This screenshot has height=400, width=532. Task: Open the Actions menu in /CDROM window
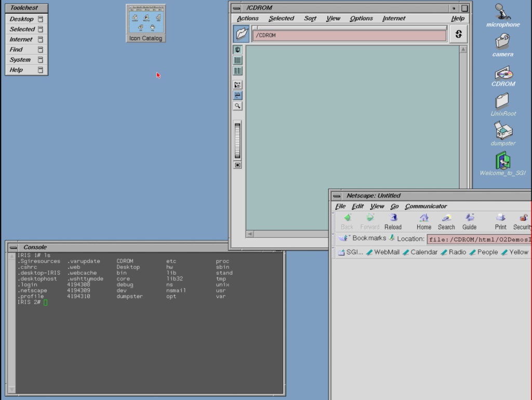point(247,18)
